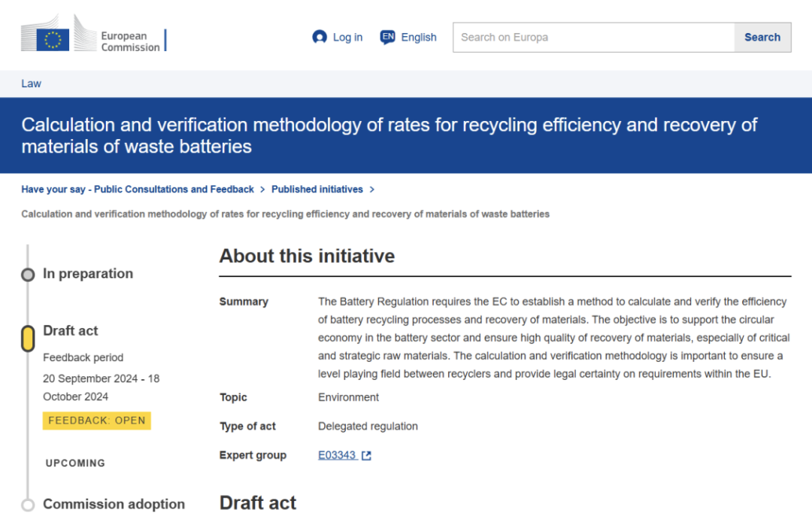Select Commission adoption step heading
This screenshot has width=812, height=519.
114,504
